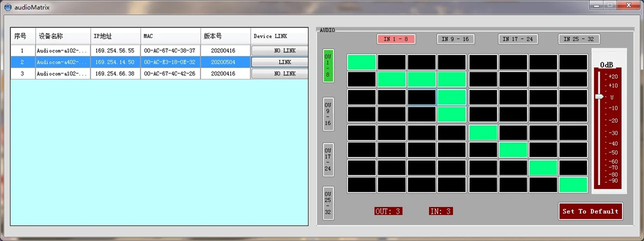
Task: Select the OU 1-8 output bank
Action: [x=328, y=66]
